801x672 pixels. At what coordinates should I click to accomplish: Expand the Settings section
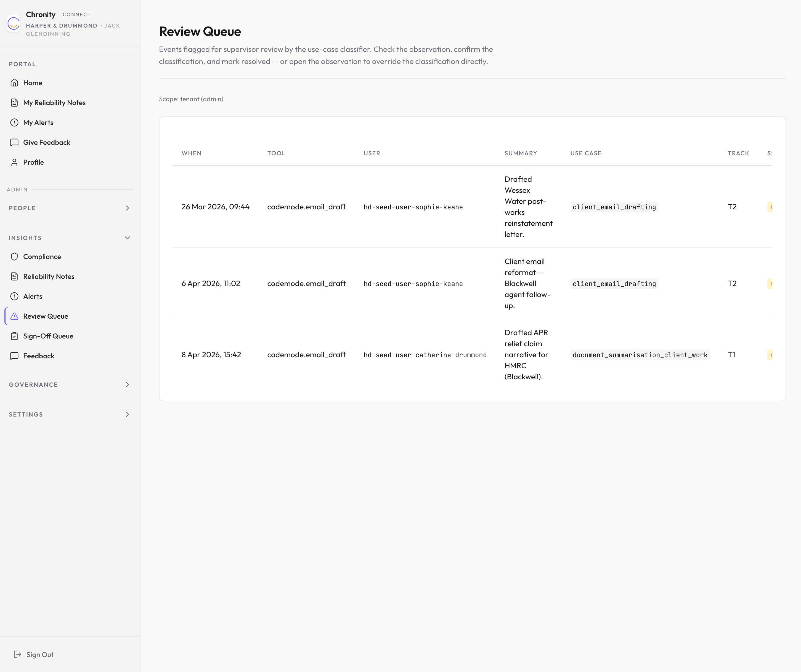(x=128, y=414)
